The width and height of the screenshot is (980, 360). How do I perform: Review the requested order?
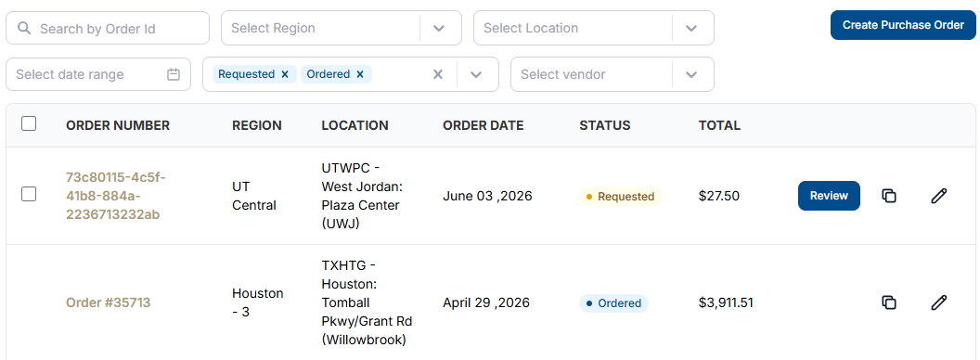coord(829,196)
